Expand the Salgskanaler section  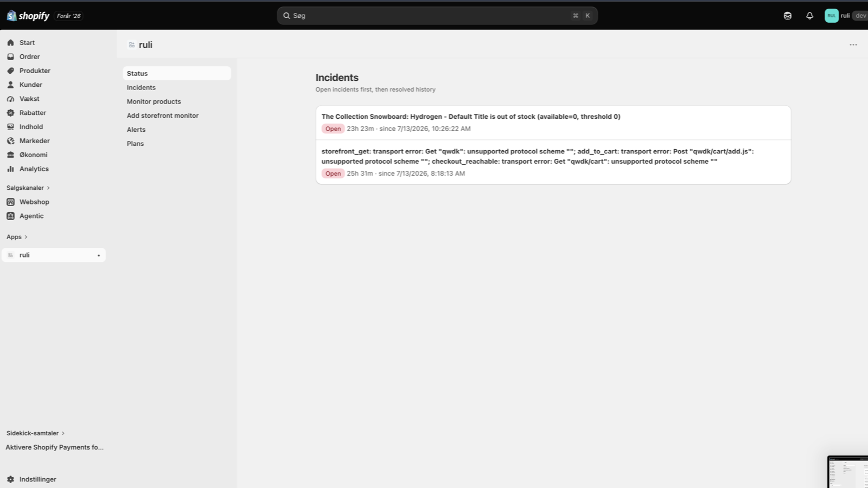point(28,188)
